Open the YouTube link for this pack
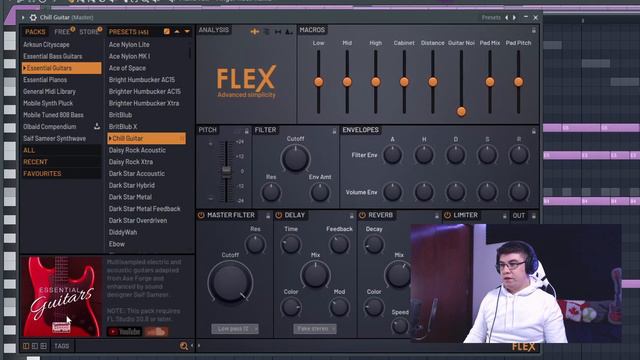The width and height of the screenshot is (640, 360). pyautogui.click(x=124, y=332)
